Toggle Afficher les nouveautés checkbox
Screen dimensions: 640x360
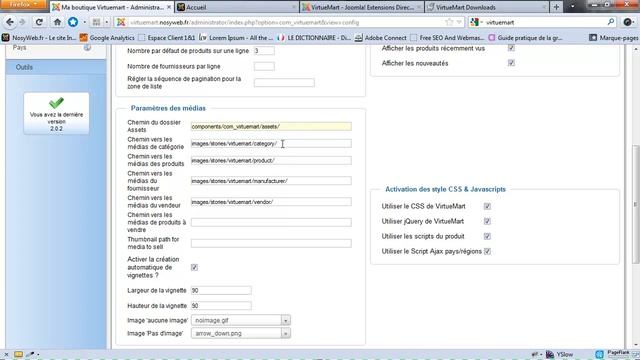(x=511, y=63)
